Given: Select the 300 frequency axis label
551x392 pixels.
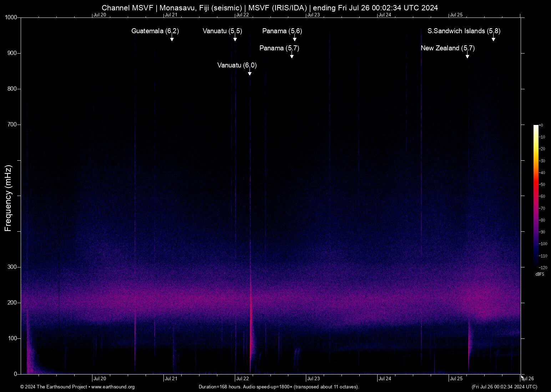Looking at the screenshot, I should 12,267.
